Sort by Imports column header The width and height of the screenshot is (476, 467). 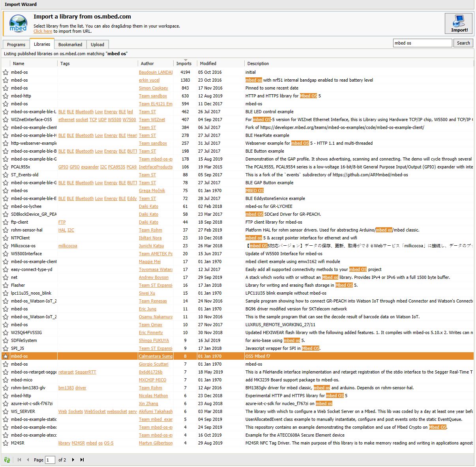184,64
